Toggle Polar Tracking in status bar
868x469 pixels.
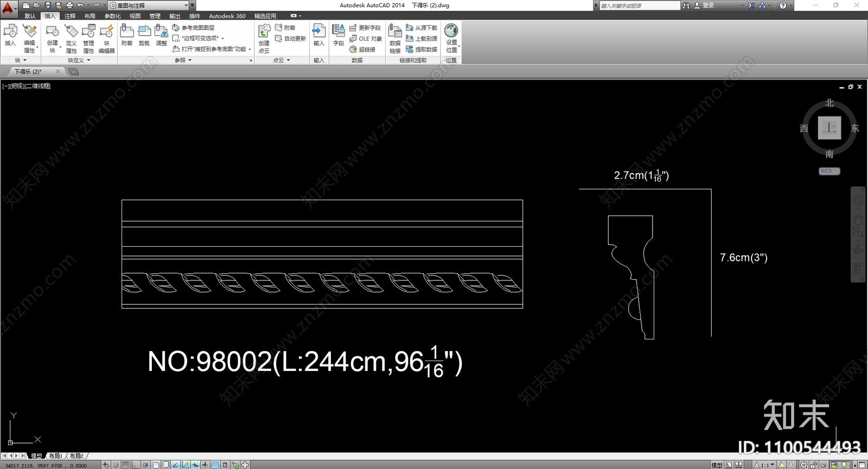click(x=145, y=465)
